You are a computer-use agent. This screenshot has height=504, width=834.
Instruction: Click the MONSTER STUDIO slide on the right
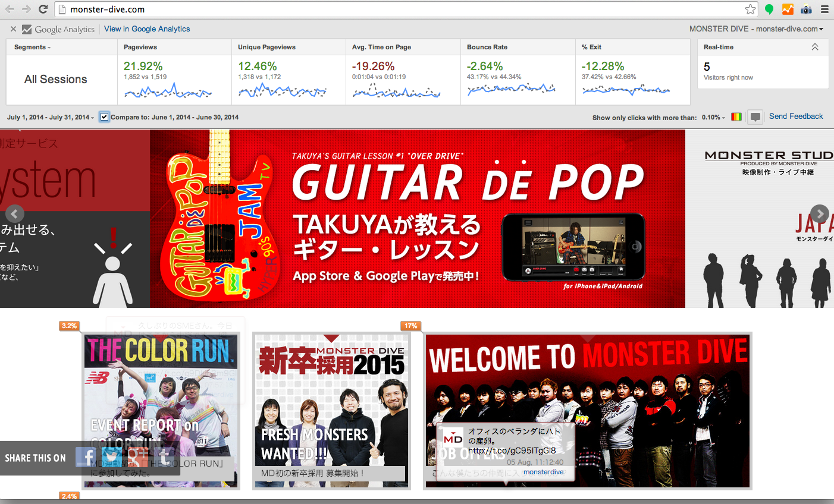pyautogui.click(x=760, y=219)
